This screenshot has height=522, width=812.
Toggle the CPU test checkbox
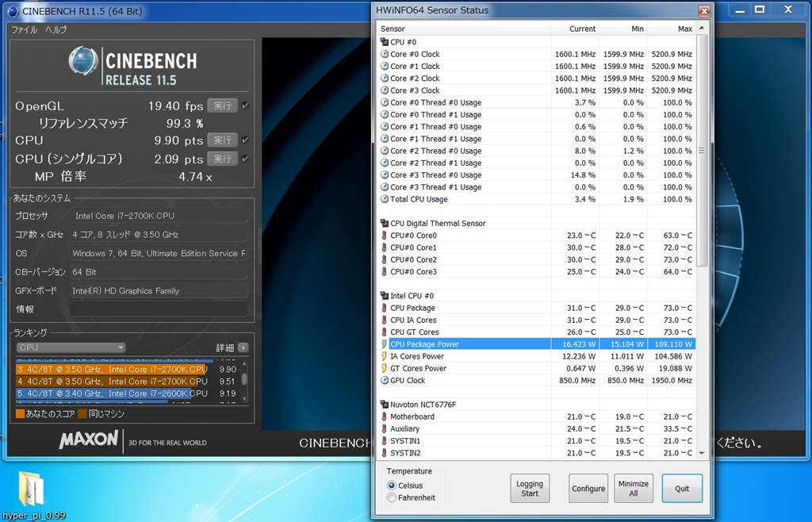coord(245,140)
